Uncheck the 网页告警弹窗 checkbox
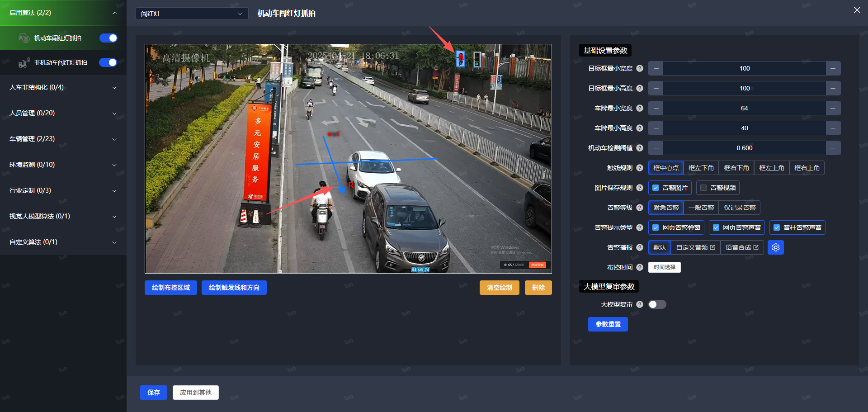Screen dimensions: 868x412 click(x=656, y=227)
